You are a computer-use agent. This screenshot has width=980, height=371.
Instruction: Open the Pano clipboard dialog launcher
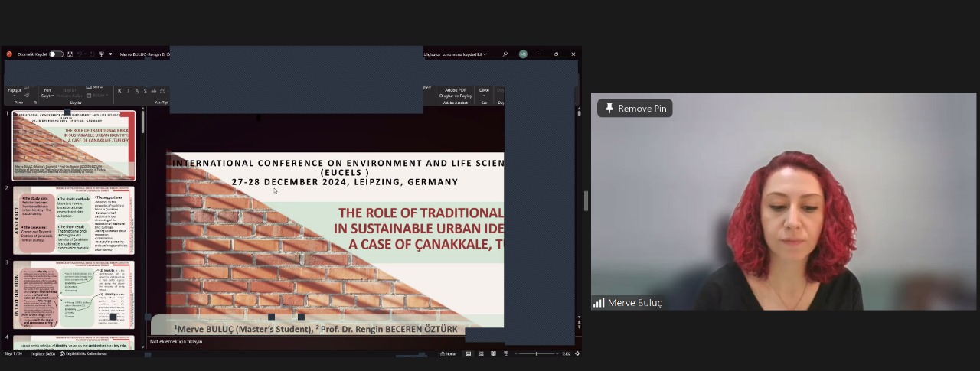34,102
